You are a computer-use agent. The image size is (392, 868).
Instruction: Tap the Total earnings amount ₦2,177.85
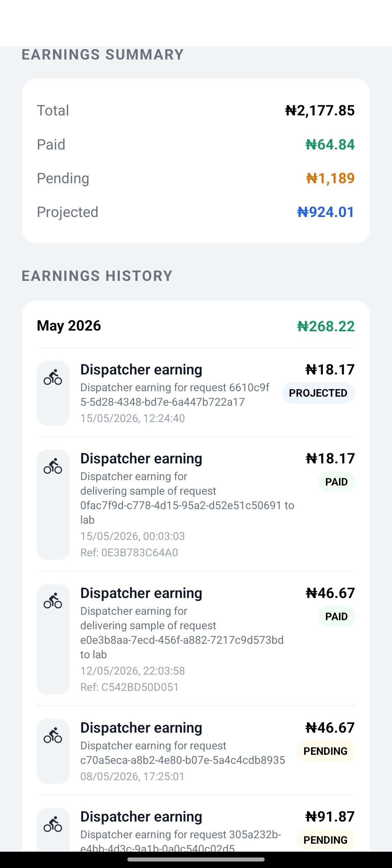pyautogui.click(x=320, y=111)
